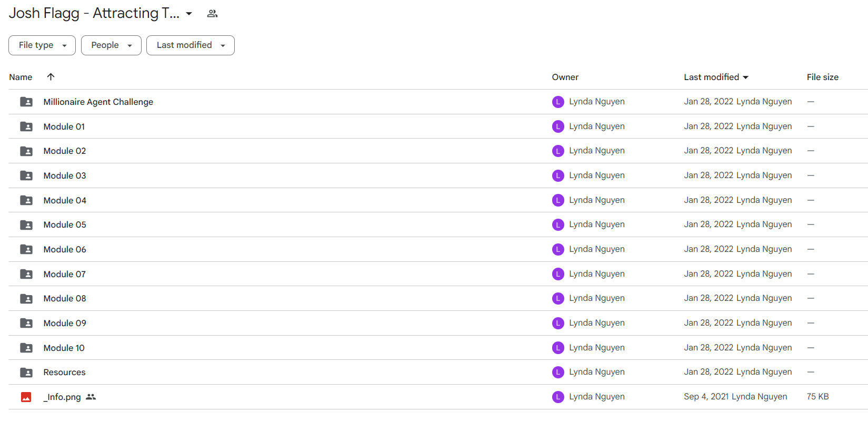This screenshot has height=440, width=868.
Task: Open the Last modified column dropdown
Action: [745, 77]
